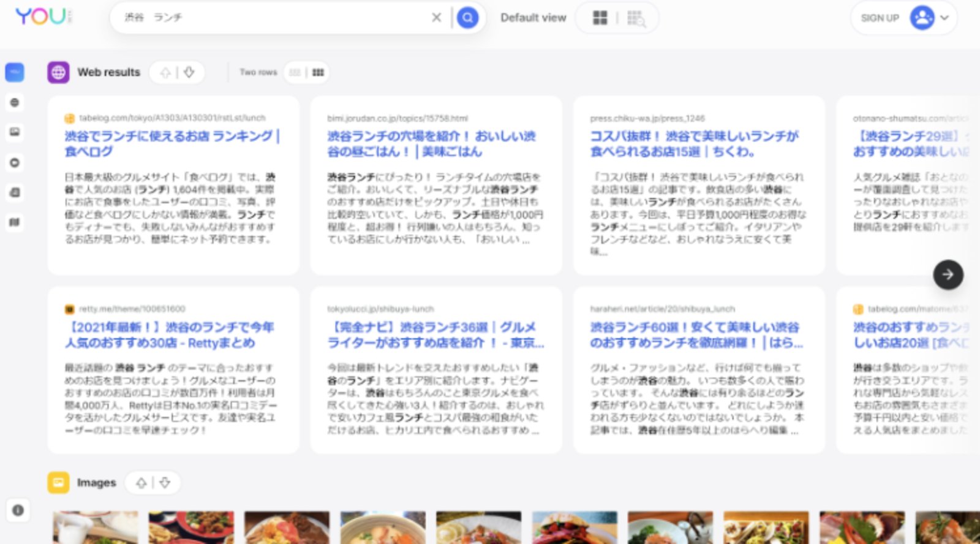Switch to the detailed grid-with-magnifier view
This screenshot has height=544, width=980.
point(636,18)
